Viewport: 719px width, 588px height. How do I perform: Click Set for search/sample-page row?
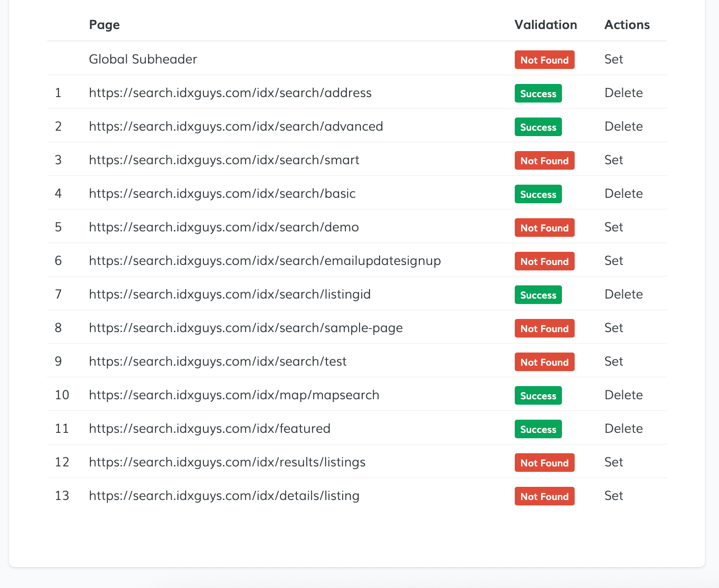613,328
